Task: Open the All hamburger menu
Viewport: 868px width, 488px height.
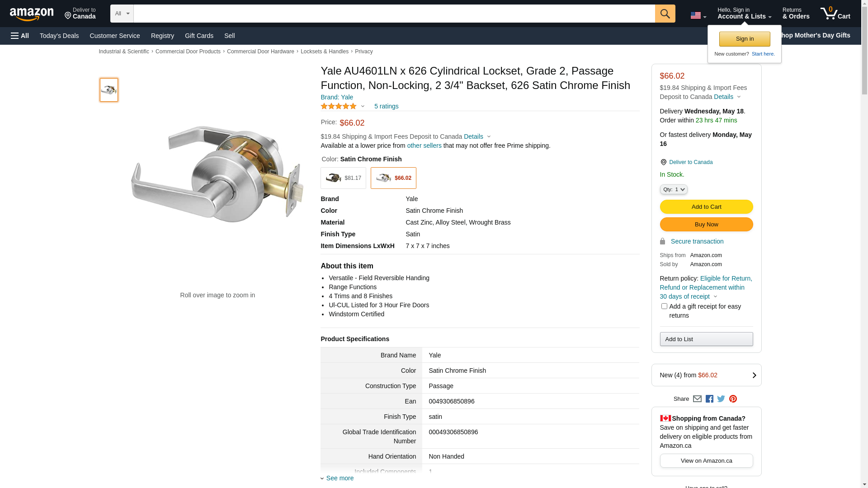Action: (20, 36)
